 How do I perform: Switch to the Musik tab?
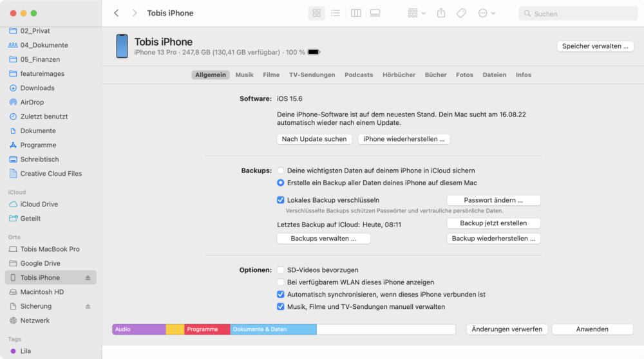244,75
